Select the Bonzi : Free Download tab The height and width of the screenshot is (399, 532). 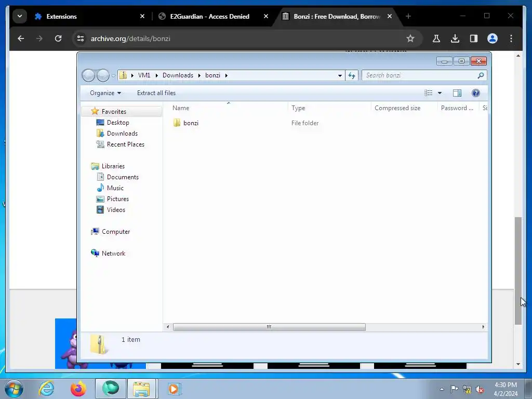point(337,16)
